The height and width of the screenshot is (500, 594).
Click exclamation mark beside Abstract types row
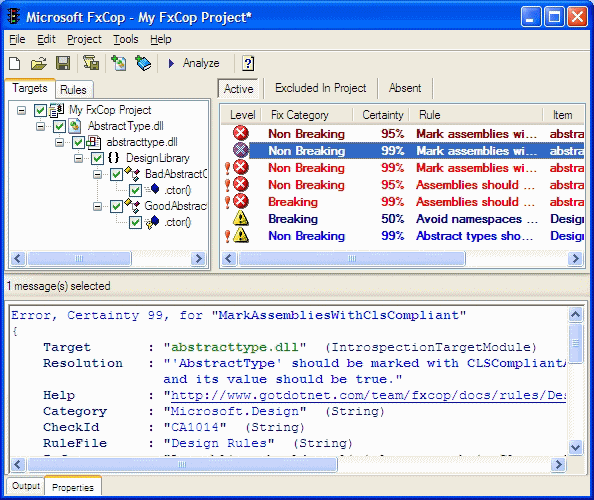[227, 236]
